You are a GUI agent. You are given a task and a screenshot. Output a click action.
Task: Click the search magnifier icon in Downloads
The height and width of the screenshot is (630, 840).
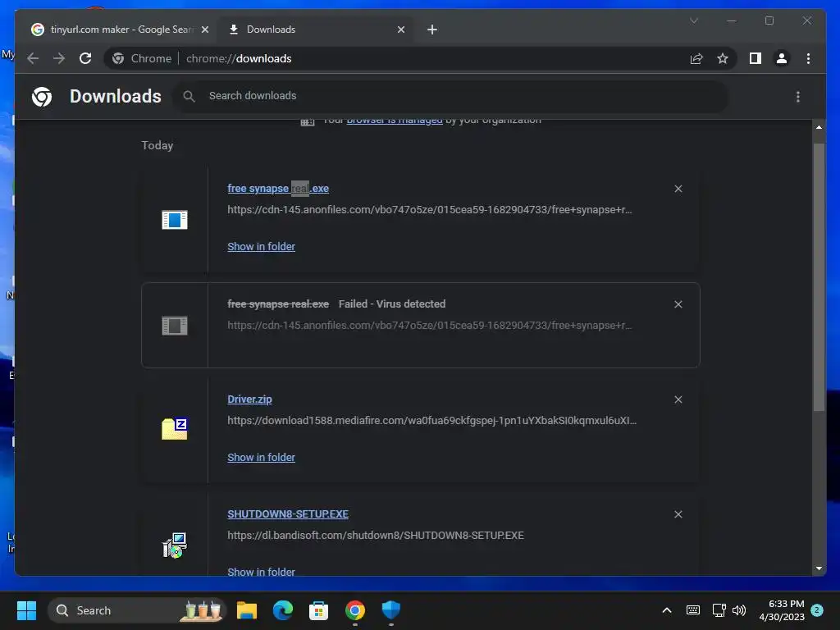tap(189, 97)
